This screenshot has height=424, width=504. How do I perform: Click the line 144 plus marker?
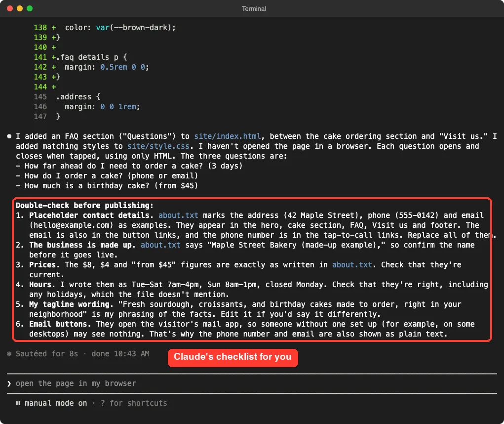[x=54, y=87]
